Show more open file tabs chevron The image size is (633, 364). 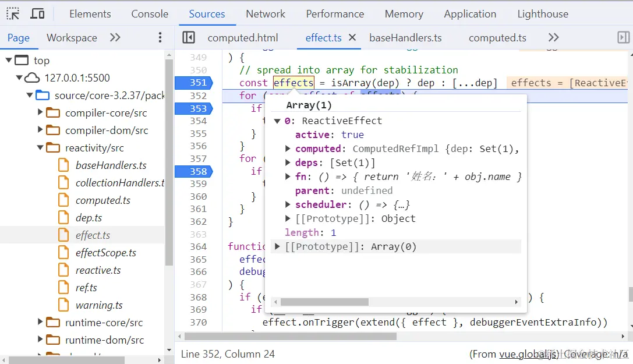pos(553,37)
